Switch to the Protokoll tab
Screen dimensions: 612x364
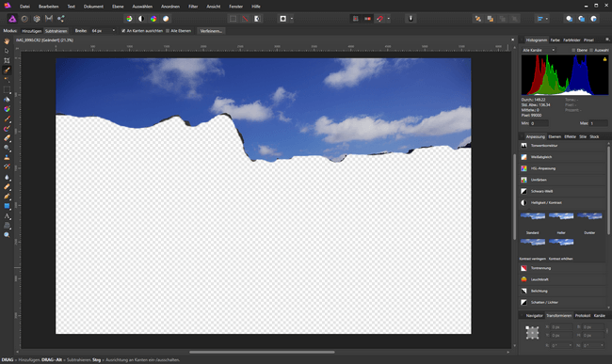pos(582,316)
